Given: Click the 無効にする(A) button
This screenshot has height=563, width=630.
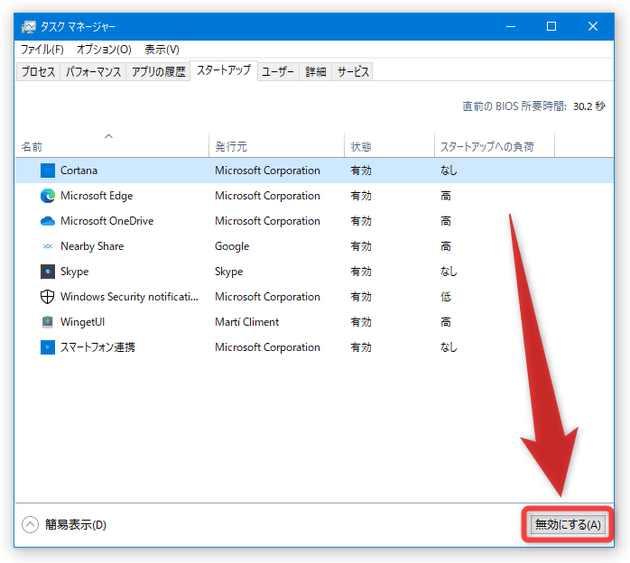Looking at the screenshot, I should point(568,525).
